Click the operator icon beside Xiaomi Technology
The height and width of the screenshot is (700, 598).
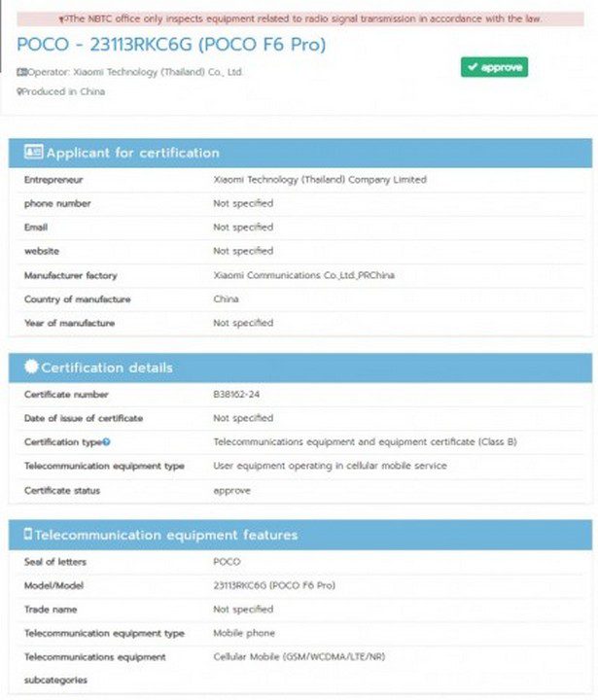point(21,72)
